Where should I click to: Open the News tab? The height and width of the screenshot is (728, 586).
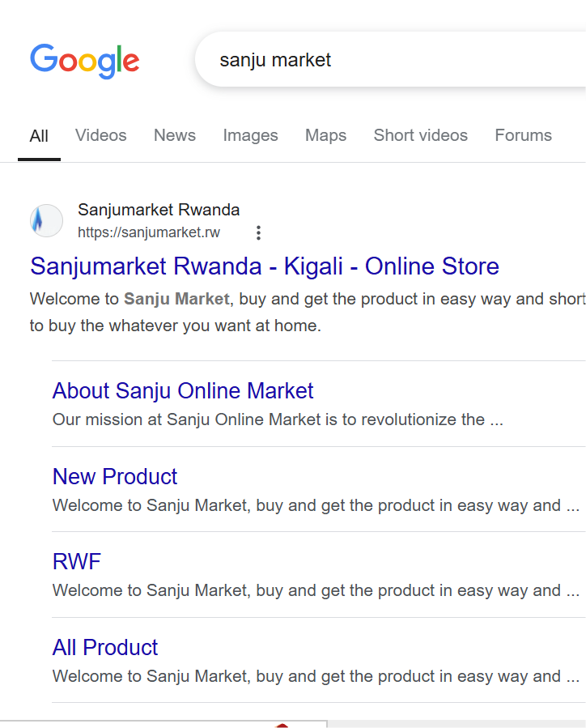[x=175, y=135]
